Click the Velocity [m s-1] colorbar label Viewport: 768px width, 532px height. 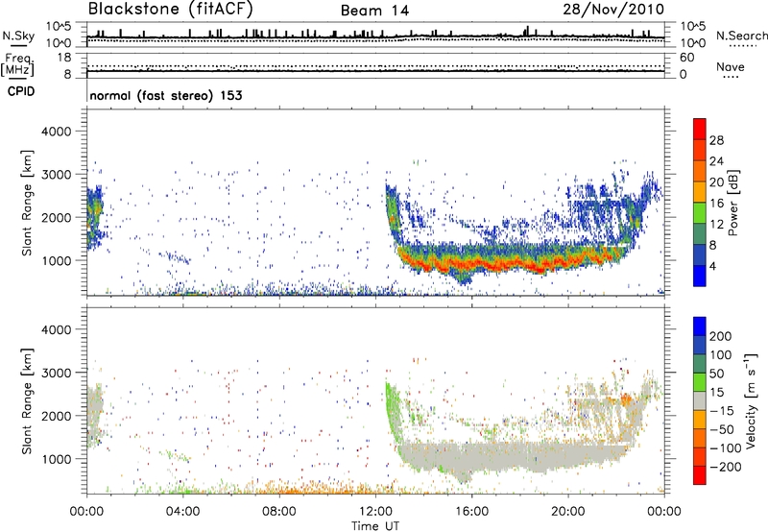pyautogui.click(x=750, y=400)
